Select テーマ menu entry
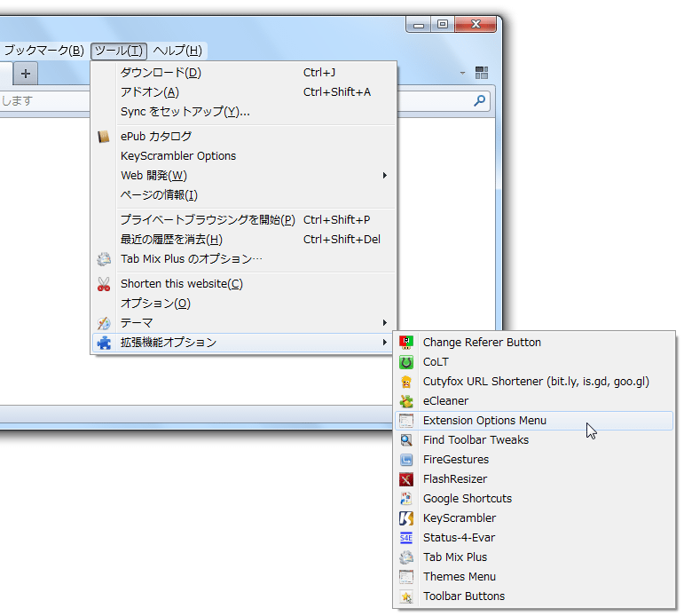Image resolution: width=684 pixels, height=616 pixels. pyautogui.click(x=244, y=323)
